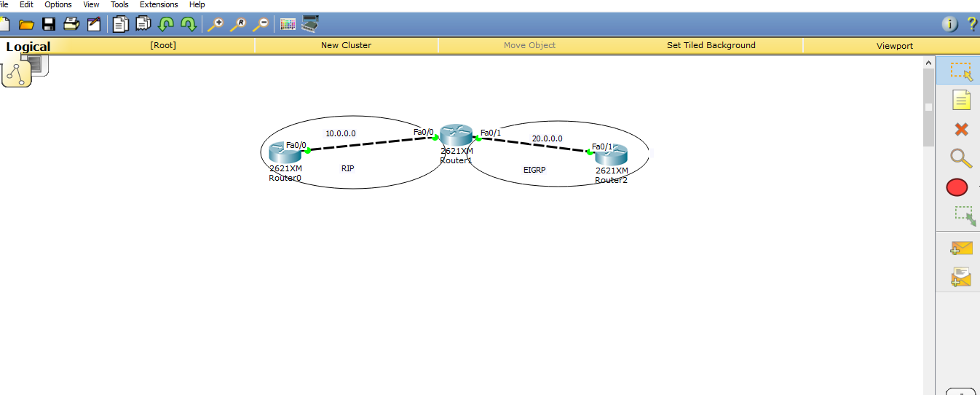The height and width of the screenshot is (395, 980).
Task: Switch to the Logical workspace tab
Action: (28, 47)
